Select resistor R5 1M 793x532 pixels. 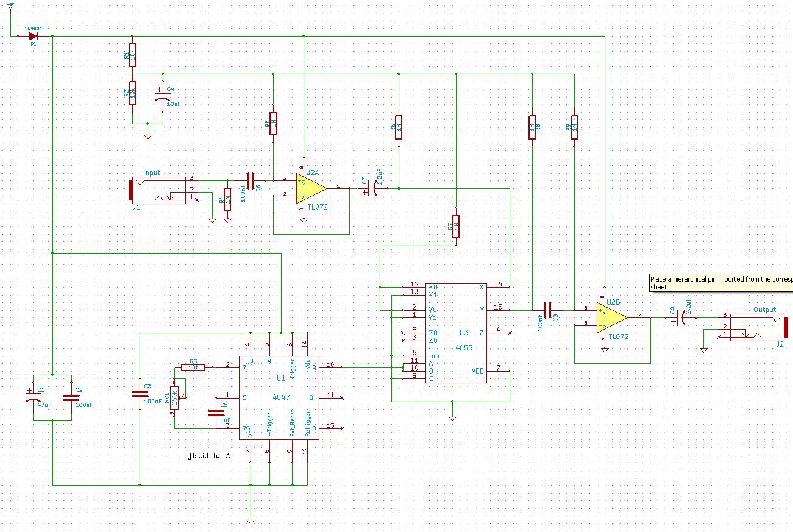(x=273, y=124)
